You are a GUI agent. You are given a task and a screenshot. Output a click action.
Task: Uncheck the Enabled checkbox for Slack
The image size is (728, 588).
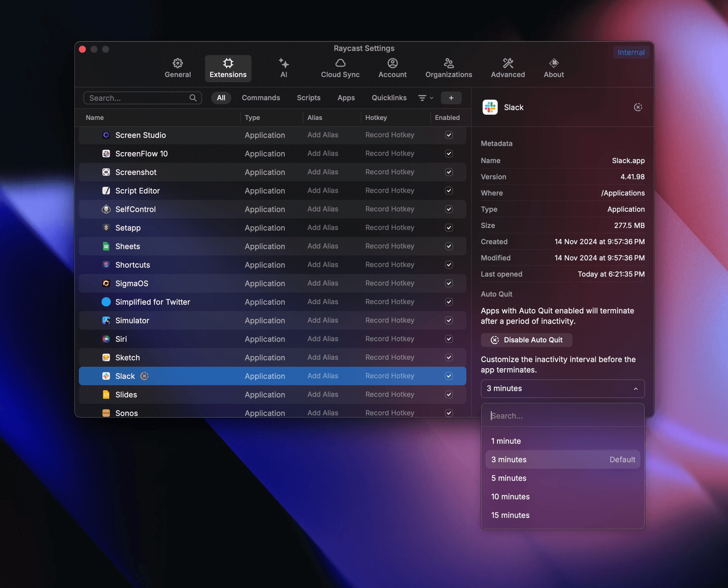click(x=449, y=376)
